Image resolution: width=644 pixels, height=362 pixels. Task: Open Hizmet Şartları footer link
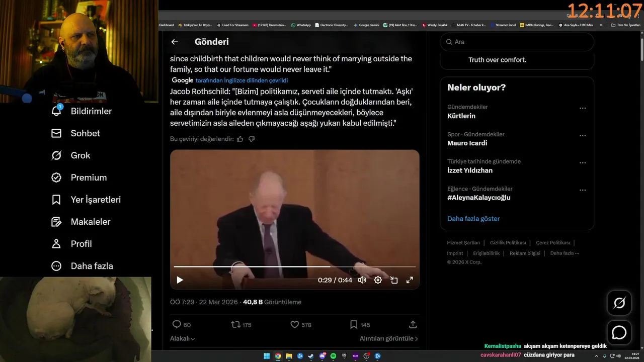coord(463,243)
